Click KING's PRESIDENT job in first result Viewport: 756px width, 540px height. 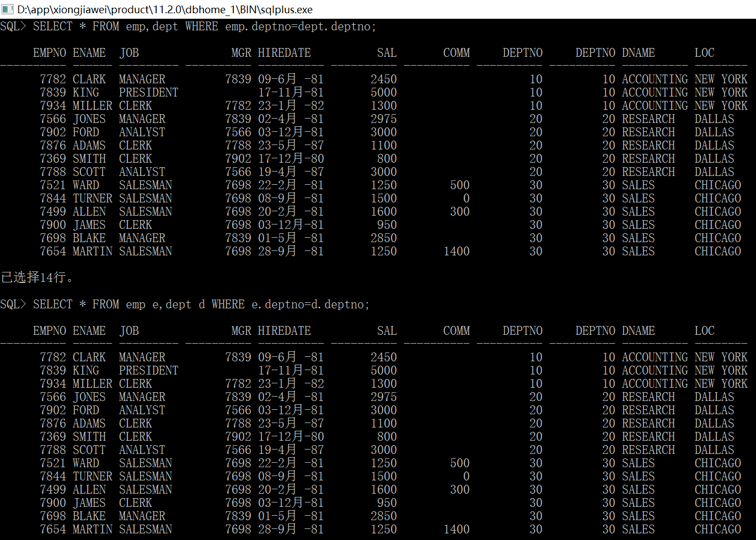point(149,93)
